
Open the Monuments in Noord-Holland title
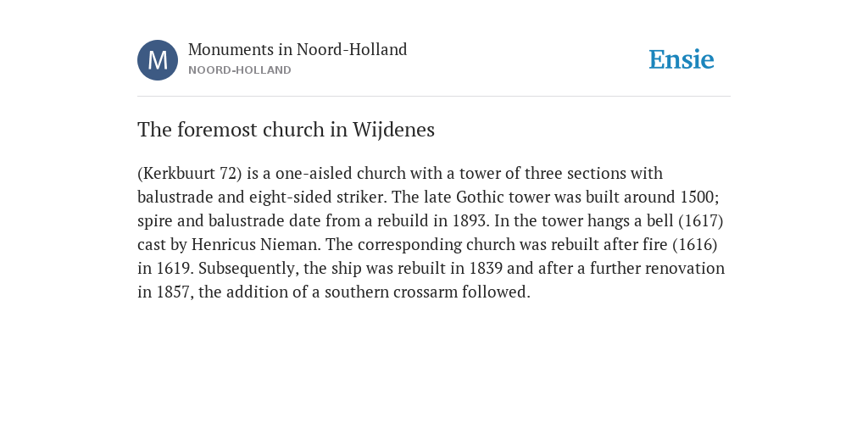(x=298, y=49)
